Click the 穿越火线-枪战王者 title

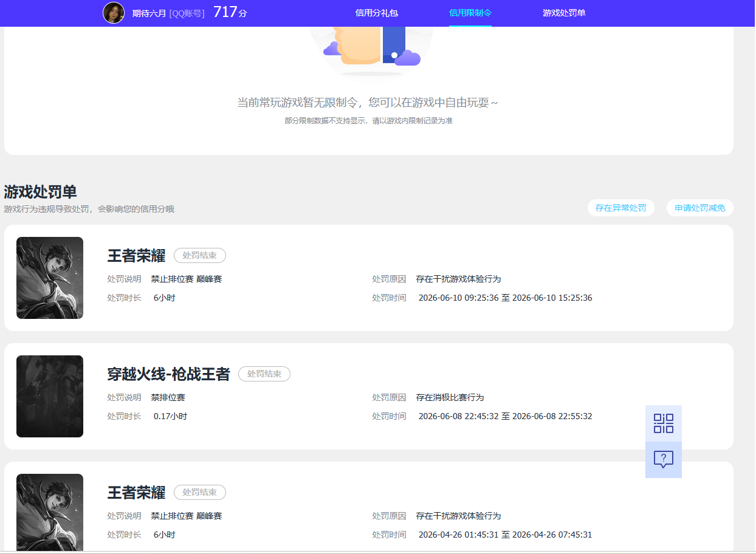pyautogui.click(x=169, y=374)
